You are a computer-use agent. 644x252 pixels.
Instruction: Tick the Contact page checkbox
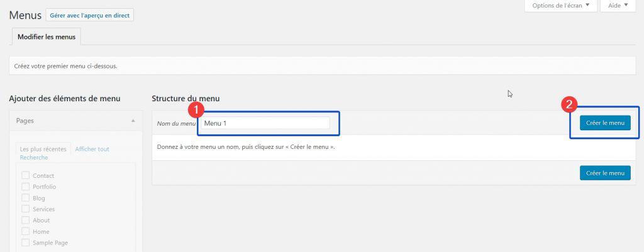click(x=25, y=176)
